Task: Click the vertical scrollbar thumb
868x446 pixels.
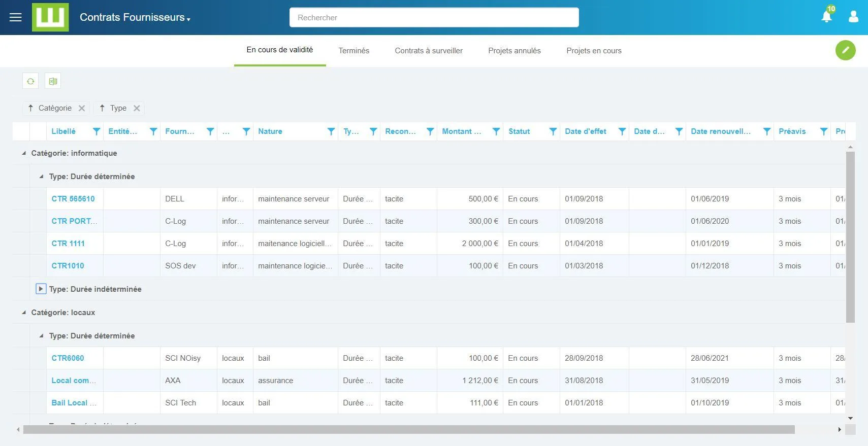Action: [850, 237]
